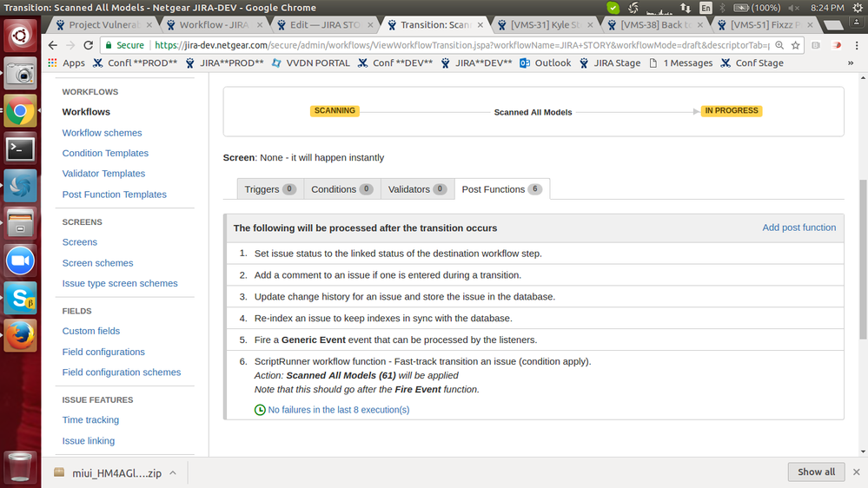This screenshot has width=868, height=488.
Task: Open Post Function Templates link
Action: [114, 195]
